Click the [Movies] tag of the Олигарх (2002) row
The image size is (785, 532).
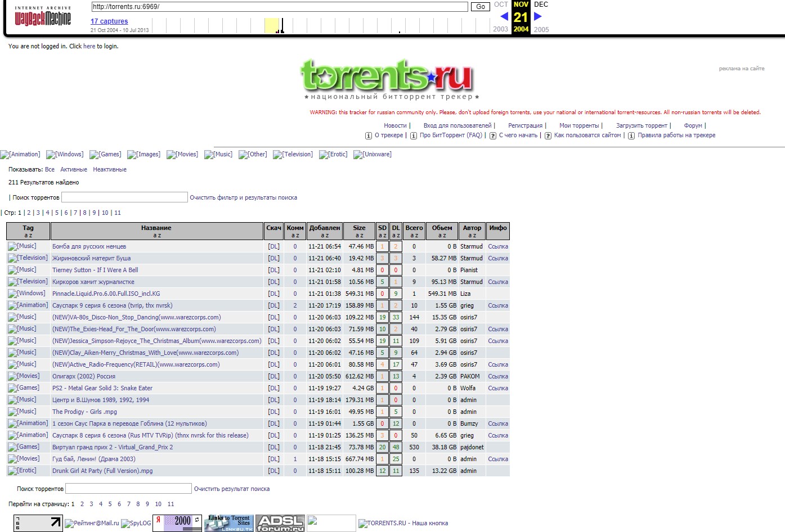pos(24,376)
